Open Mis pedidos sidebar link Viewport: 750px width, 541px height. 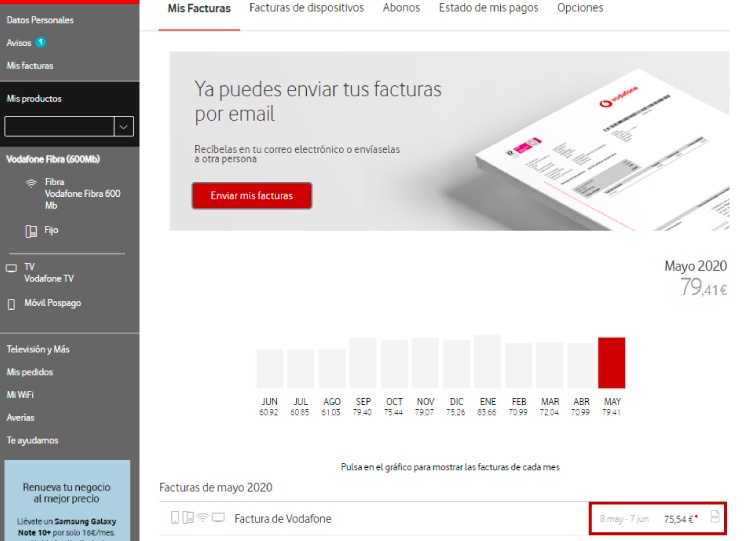click(x=30, y=372)
